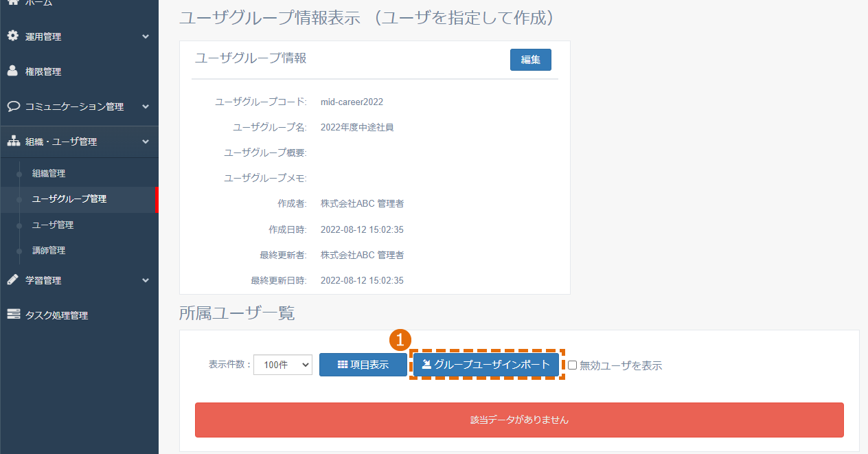Click the 該当データがありません alert banner
This screenshot has height=454, width=868.
click(x=519, y=420)
